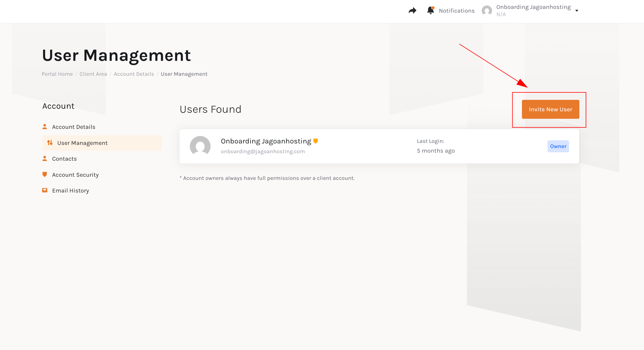Click the user's large avatar thumbnail

coord(200,146)
